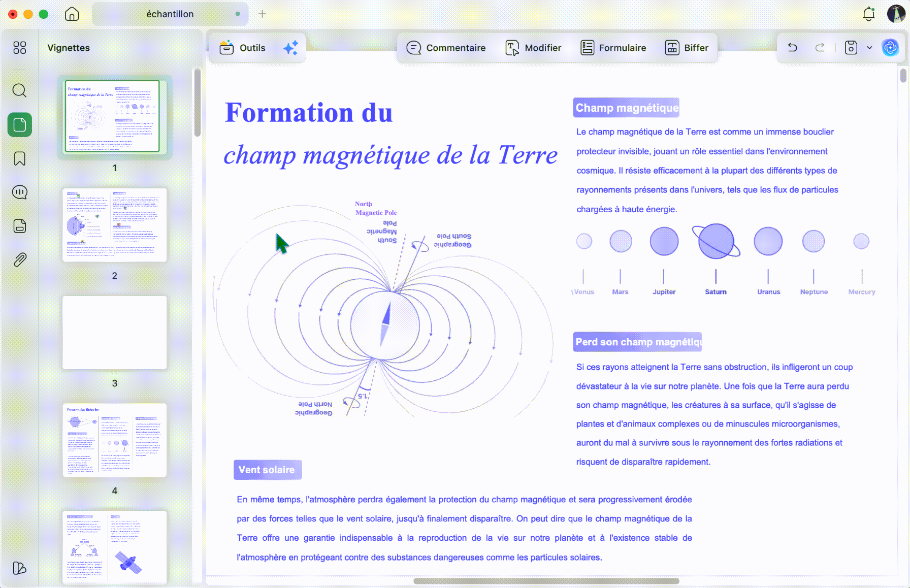Click the Uranus planet label

[x=768, y=292]
